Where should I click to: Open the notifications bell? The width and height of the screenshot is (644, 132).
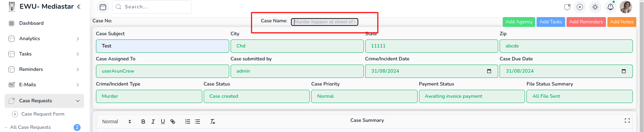point(611,7)
